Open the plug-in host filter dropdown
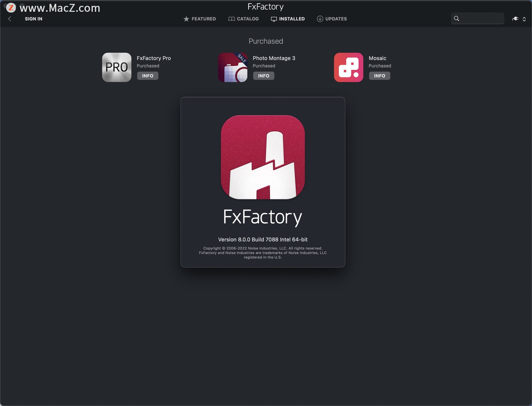 pos(524,19)
